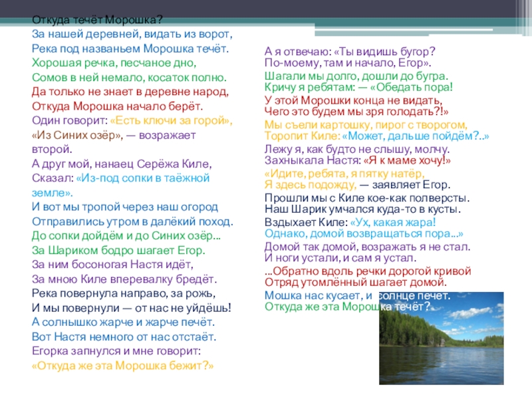This screenshot has width=532, height=399.
Task: Select line 'Сомов в ней немало, косаток полно.'
Action: [129, 78]
